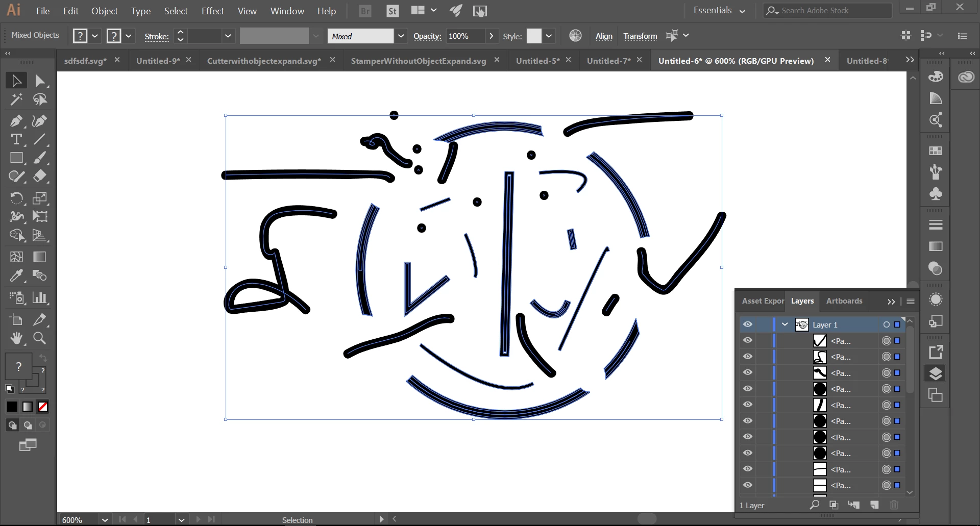Switch to the Artboards panel tab
The image size is (980, 526).
(844, 301)
